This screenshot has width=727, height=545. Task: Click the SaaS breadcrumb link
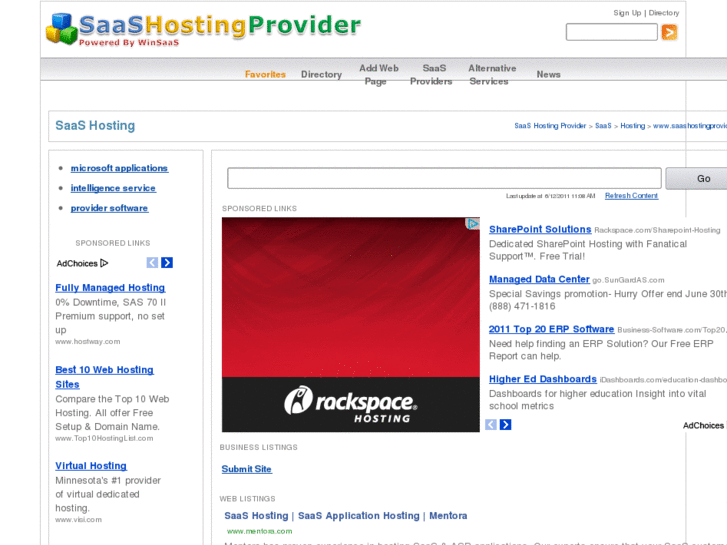click(603, 126)
